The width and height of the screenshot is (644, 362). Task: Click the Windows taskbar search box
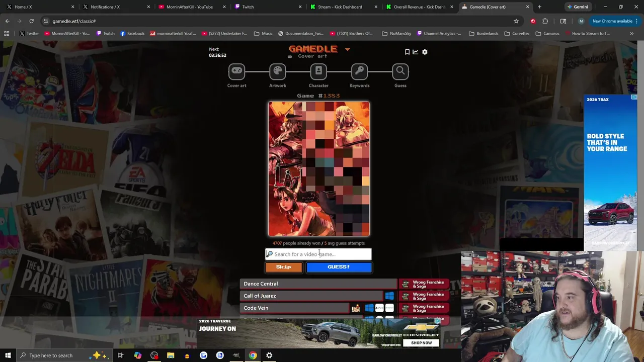pos(65,355)
